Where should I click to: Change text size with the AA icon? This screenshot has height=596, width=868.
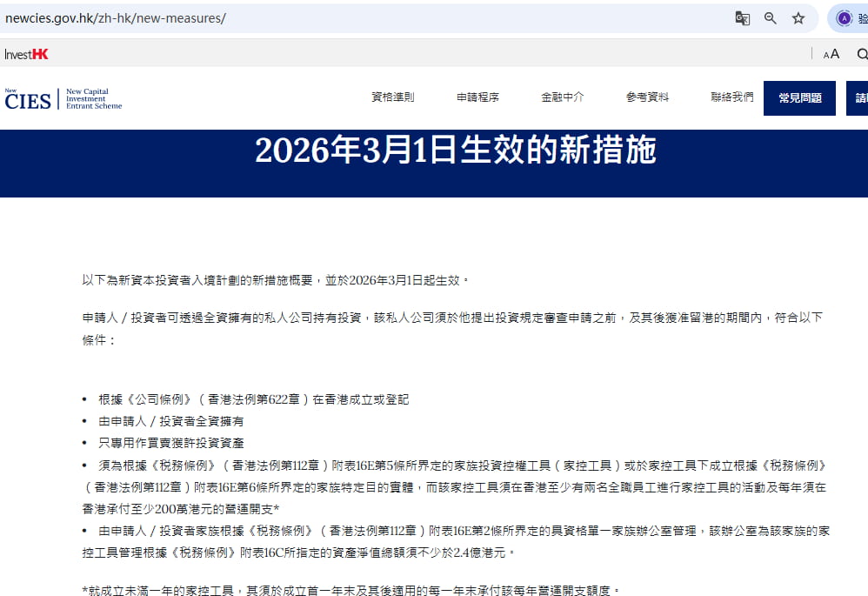coord(831,54)
